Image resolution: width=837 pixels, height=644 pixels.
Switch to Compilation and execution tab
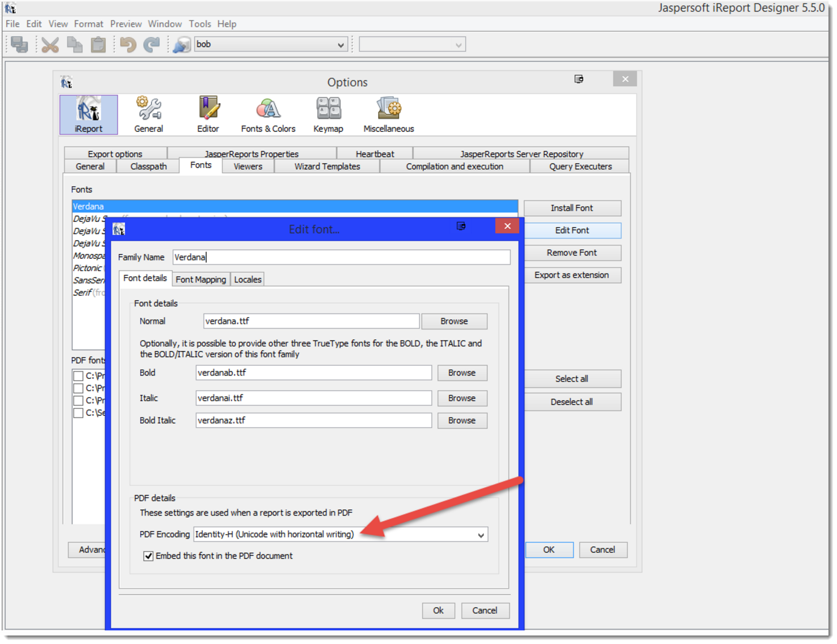click(454, 167)
